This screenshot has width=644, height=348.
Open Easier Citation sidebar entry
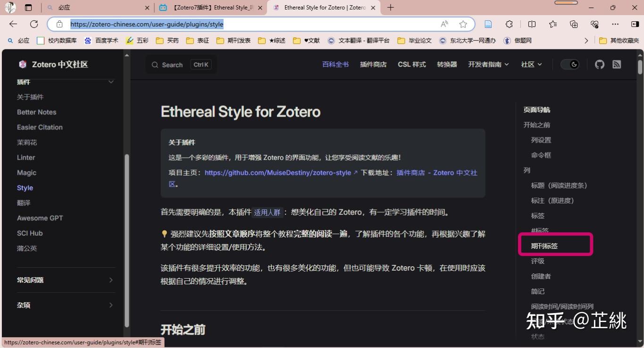click(40, 127)
